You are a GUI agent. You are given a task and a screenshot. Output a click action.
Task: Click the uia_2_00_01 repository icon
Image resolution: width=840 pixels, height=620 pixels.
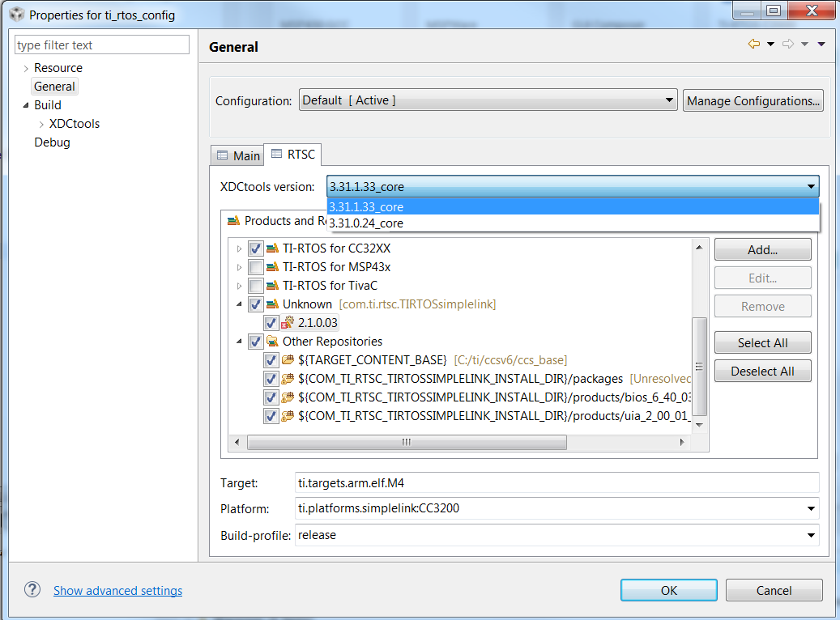pos(288,415)
